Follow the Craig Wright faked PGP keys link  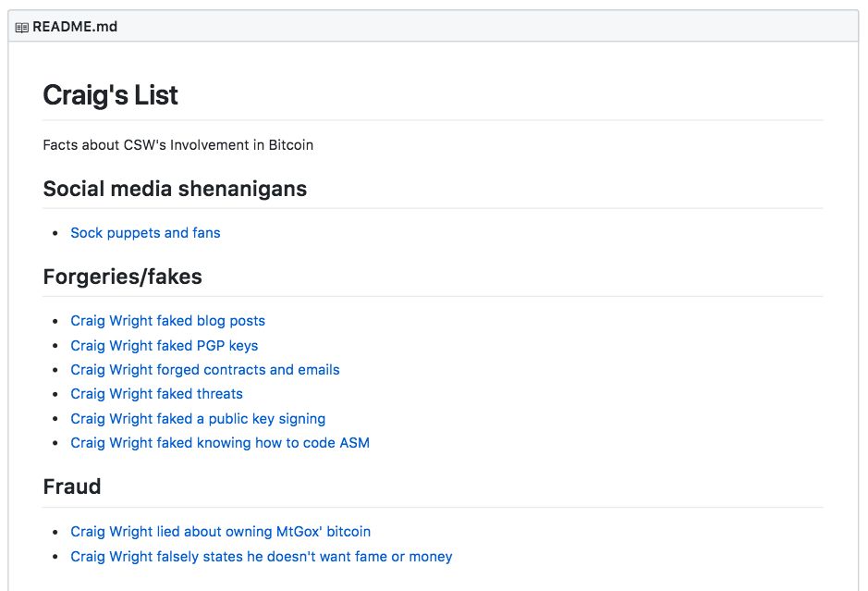click(164, 346)
